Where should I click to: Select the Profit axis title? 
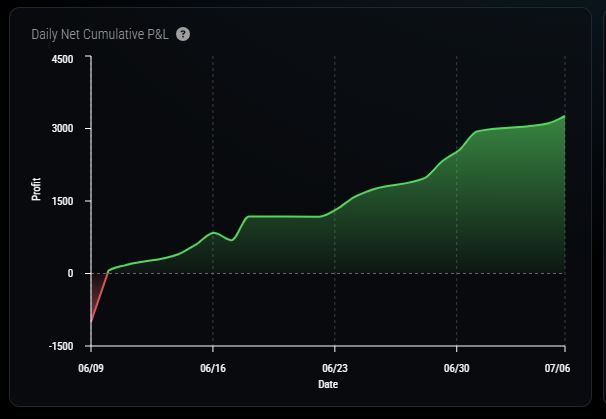[x=36, y=189]
